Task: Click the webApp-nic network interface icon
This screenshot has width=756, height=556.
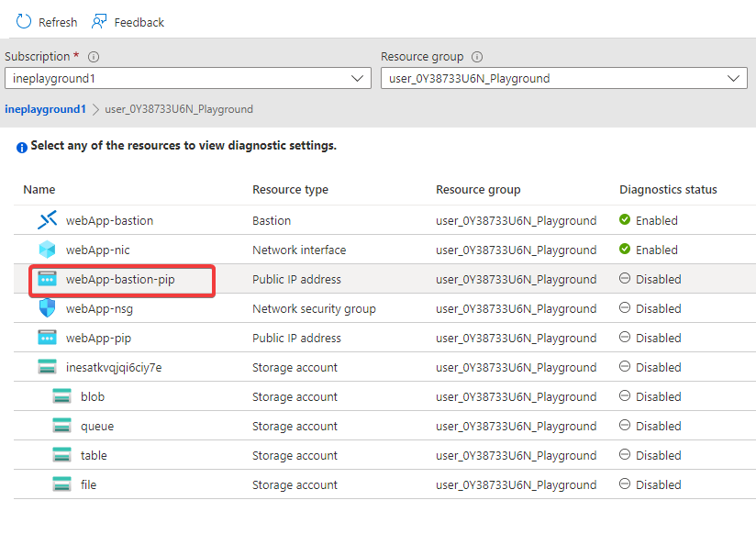Action: 47,250
